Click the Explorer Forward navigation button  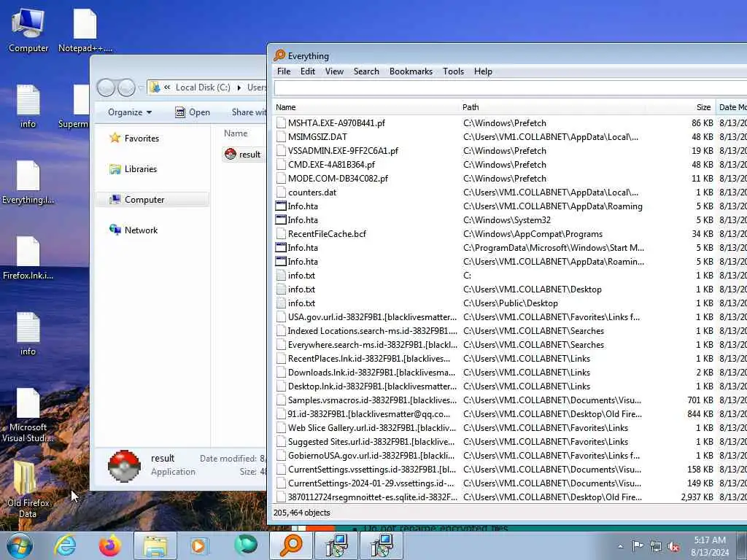[x=126, y=87]
